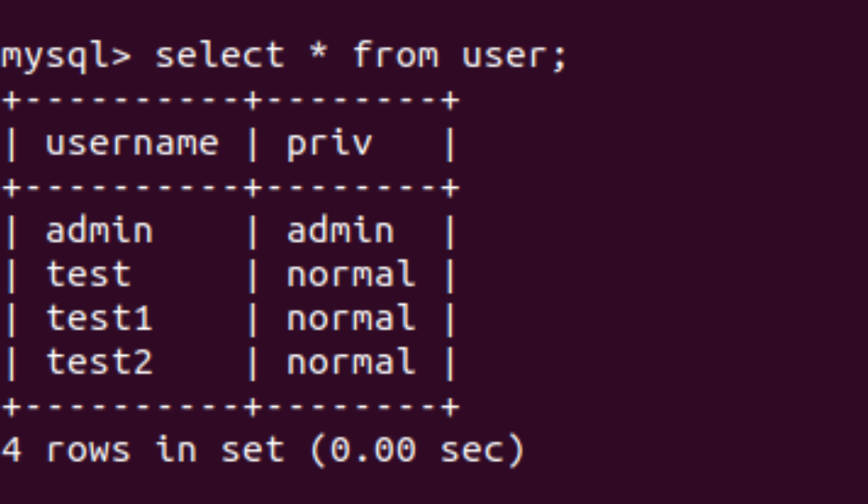Click normal priv value for test2
The height and width of the screenshot is (504, 868).
351,361
